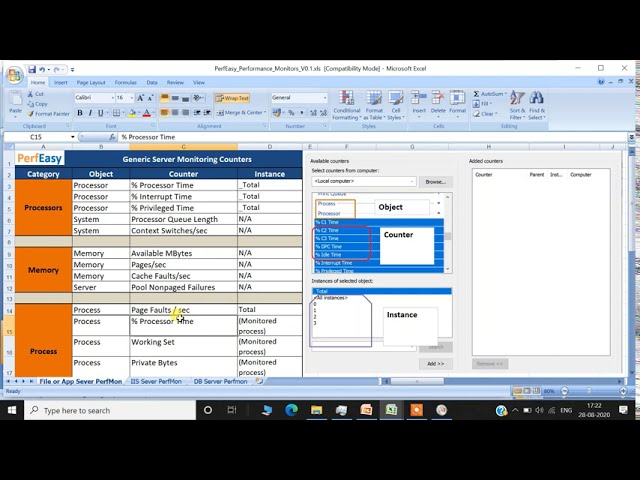The height and width of the screenshot is (480, 640).
Task: Toggle Align Text Left
Action: 164,112
